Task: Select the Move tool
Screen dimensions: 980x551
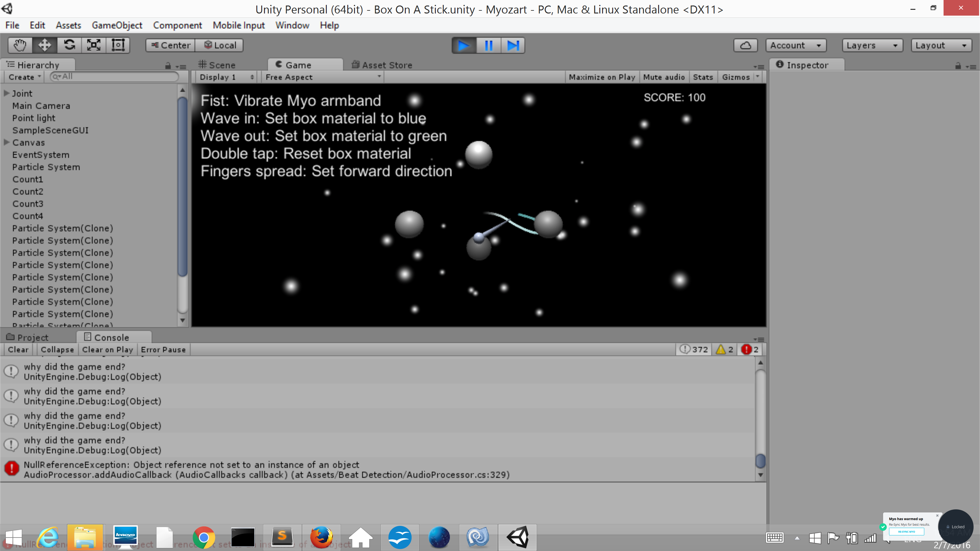Action: [x=44, y=45]
